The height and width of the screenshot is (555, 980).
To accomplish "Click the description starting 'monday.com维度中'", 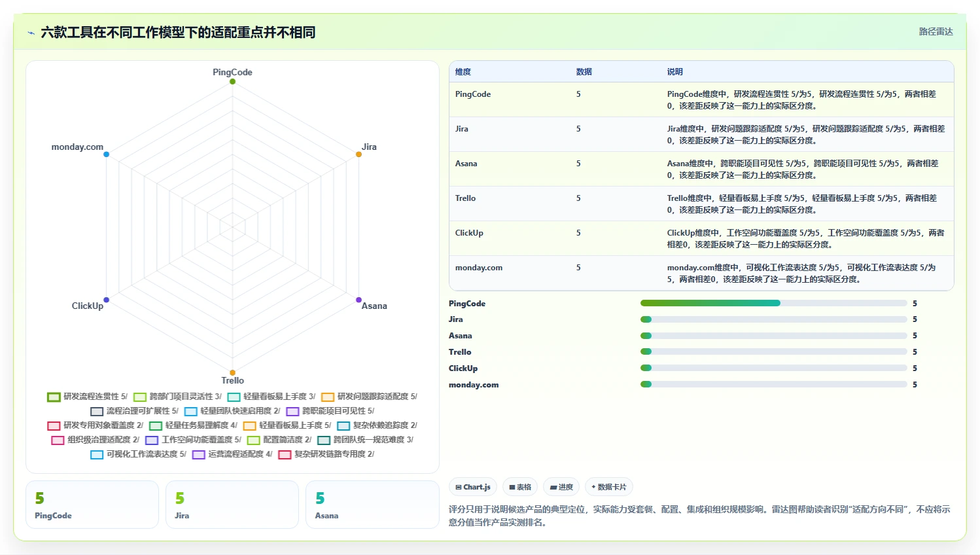I will (802, 274).
